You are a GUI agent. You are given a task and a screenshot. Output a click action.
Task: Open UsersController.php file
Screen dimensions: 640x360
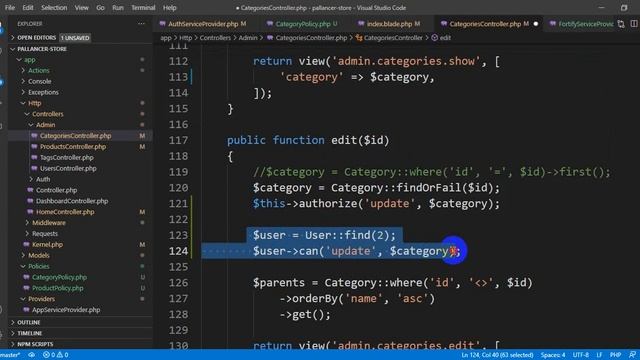(68, 169)
